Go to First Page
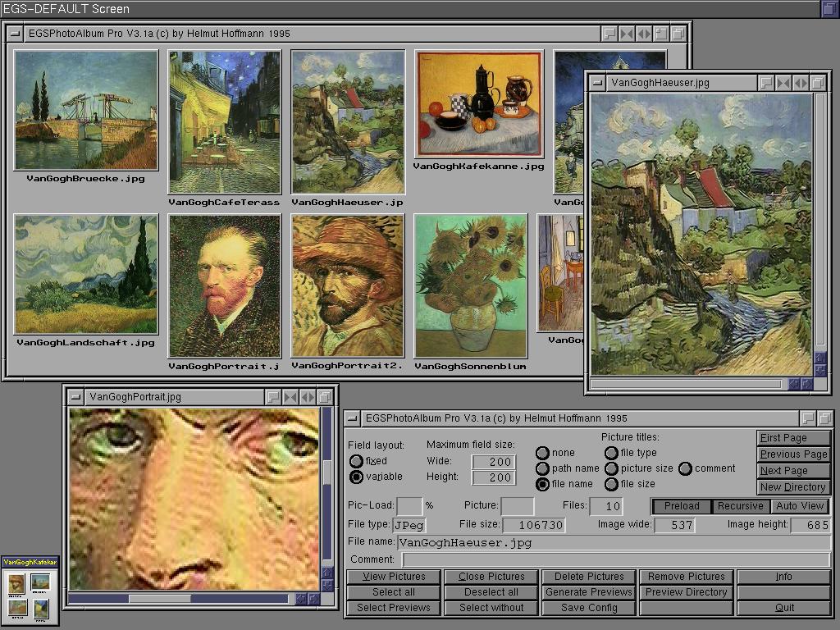Image resolution: width=840 pixels, height=630 pixels. (x=793, y=438)
